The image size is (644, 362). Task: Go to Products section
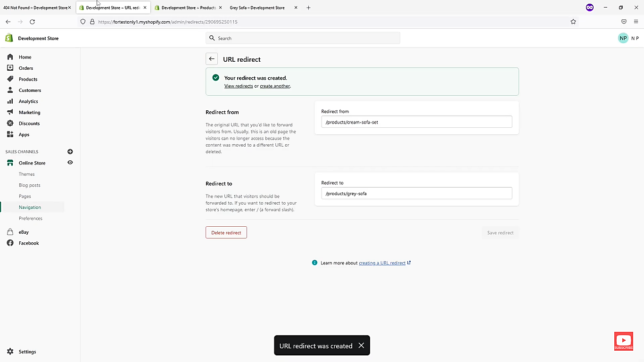(28, 79)
